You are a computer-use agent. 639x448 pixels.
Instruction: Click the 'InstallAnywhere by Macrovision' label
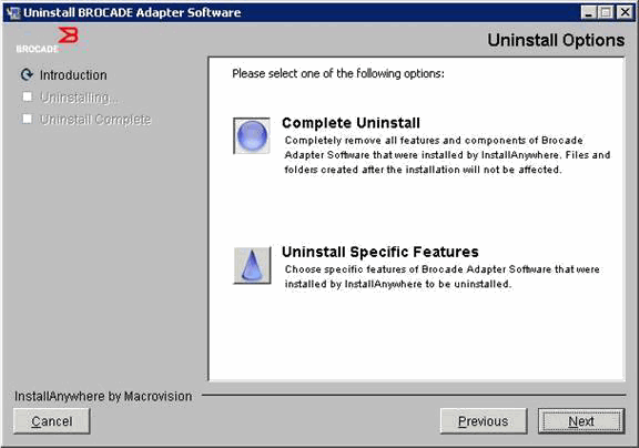click(103, 396)
